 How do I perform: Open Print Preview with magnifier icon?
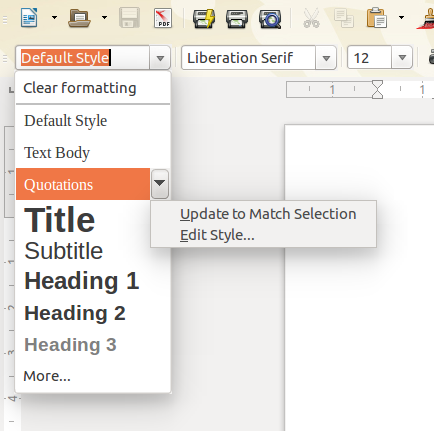[x=270, y=18]
